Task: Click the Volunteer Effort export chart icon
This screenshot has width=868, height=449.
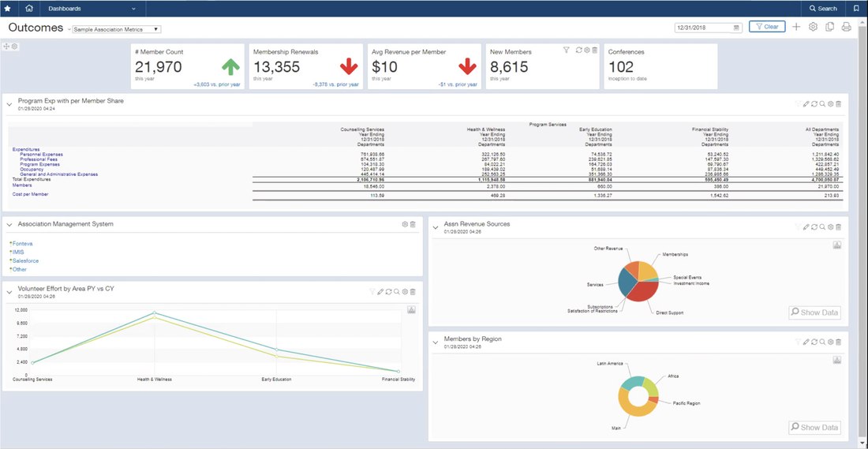Action: pyautogui.click(x=411, y=309)
